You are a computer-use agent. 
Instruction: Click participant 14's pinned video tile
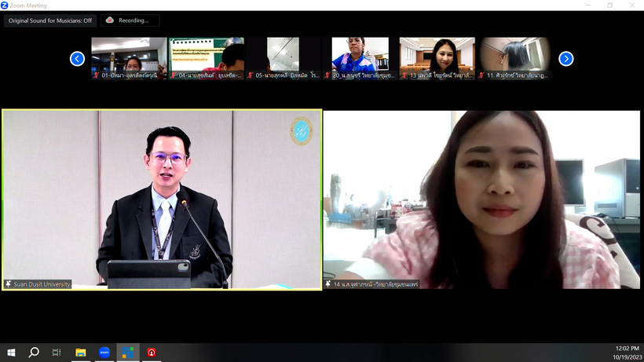coord(481,196)
